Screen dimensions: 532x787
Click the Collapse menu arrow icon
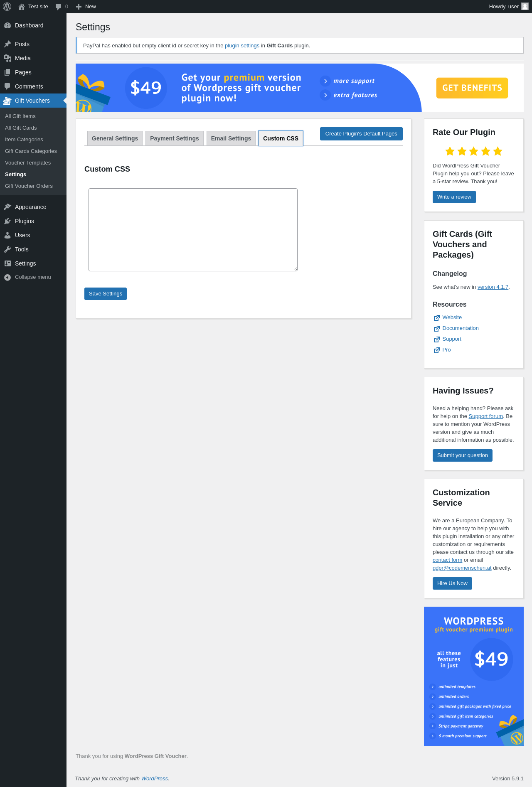click(7, 277)
